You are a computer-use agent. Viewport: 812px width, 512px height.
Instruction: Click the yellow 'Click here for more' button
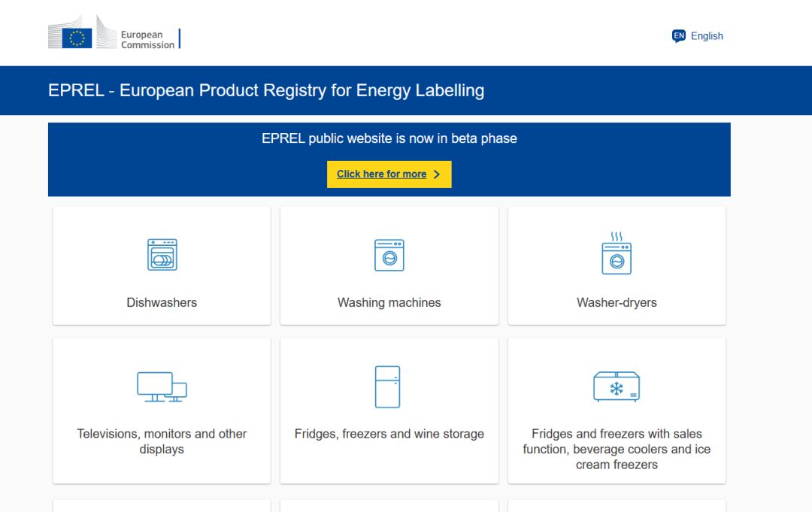point(389,174)
